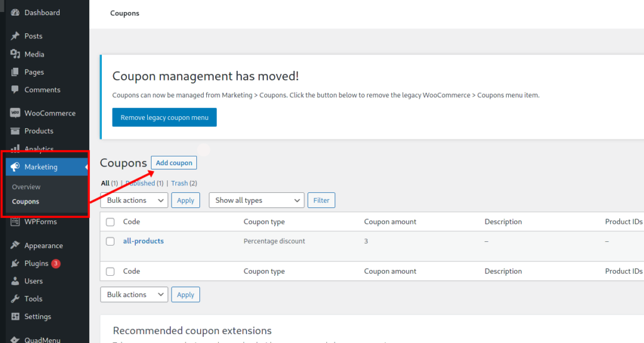Click the Description column header at top
This screenshot has height=343, width=644.
coord(503,222)
